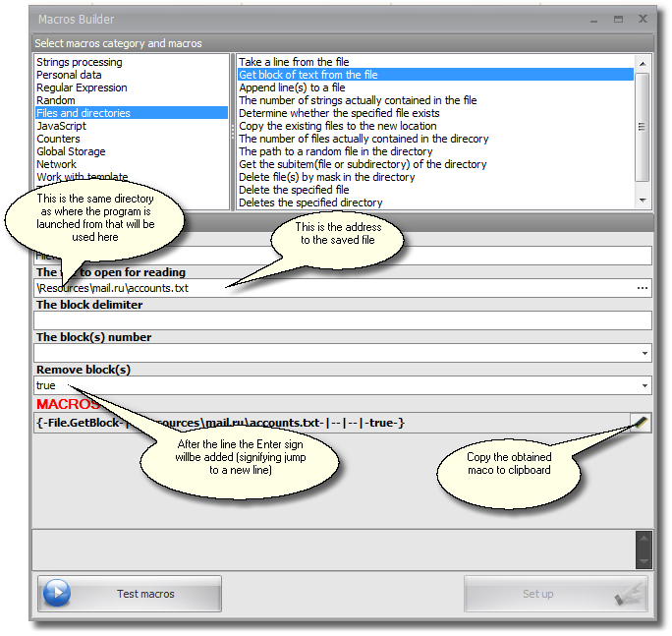Copy the obtained macro to clipboard icon

click(640, 423)
